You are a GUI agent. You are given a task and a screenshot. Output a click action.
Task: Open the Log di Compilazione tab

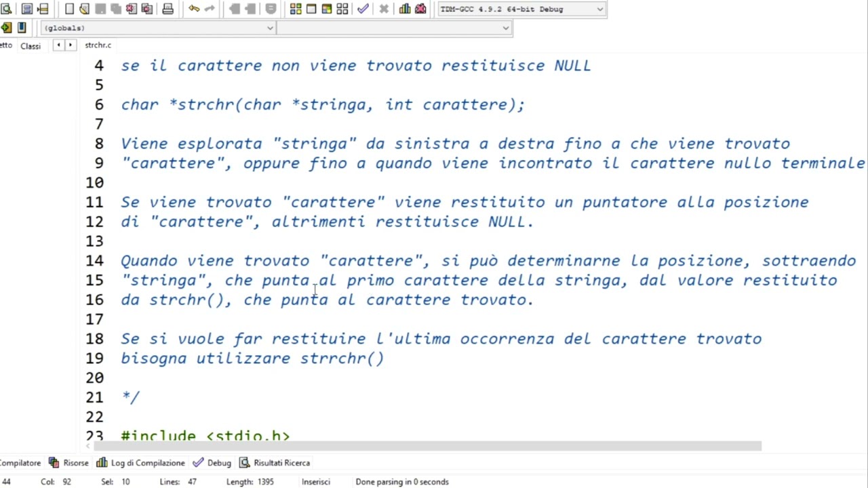[x=141, y=463]
